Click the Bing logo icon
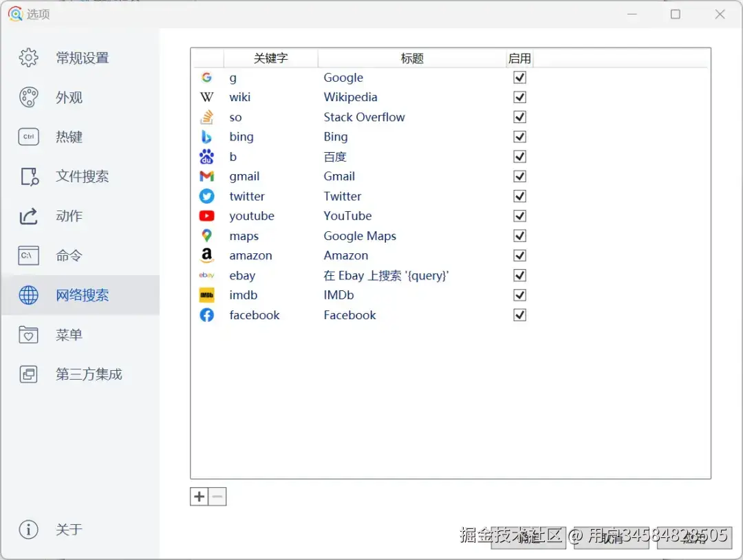This screenshot has height=560, width=743. (x=206, y=137)
